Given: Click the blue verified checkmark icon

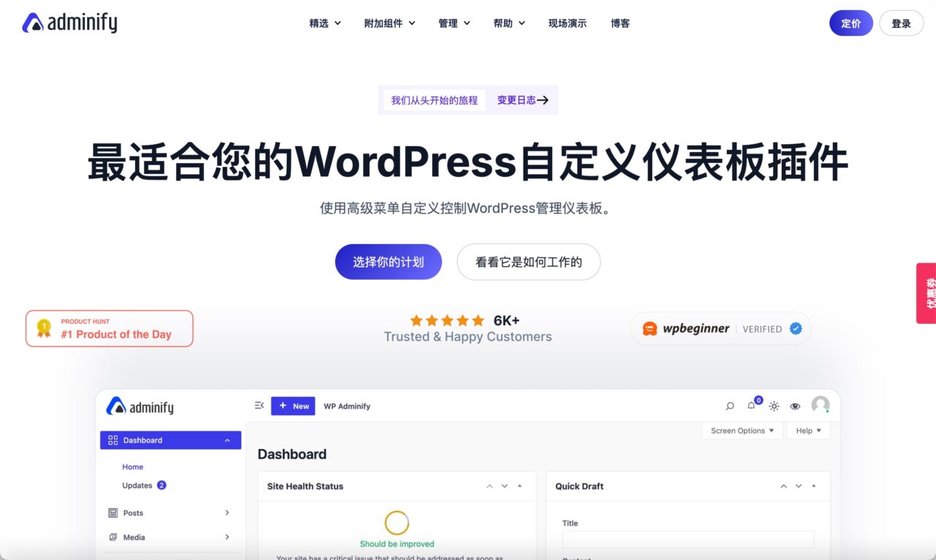Looking at the screenshot, I should click(x=796, y=329).
